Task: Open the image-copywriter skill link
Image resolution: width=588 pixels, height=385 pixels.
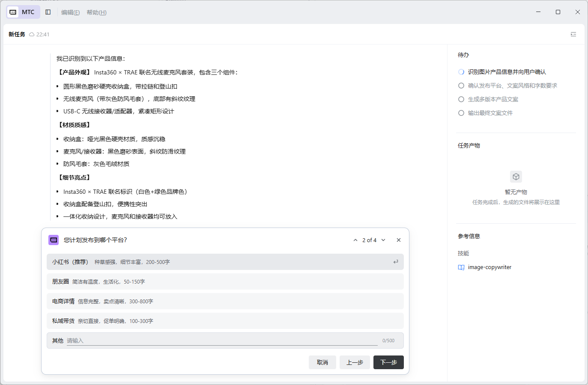Action: pyautogui.click(x=490, y=267)
